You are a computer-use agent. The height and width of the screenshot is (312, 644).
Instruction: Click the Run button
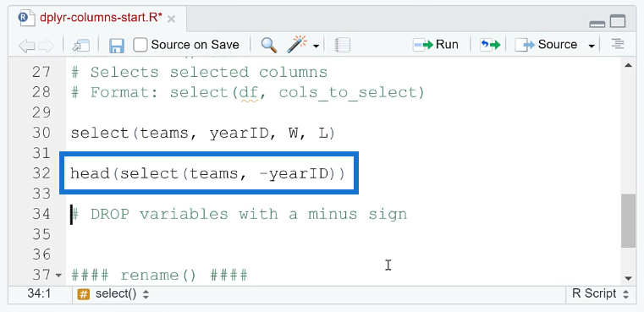436,44
